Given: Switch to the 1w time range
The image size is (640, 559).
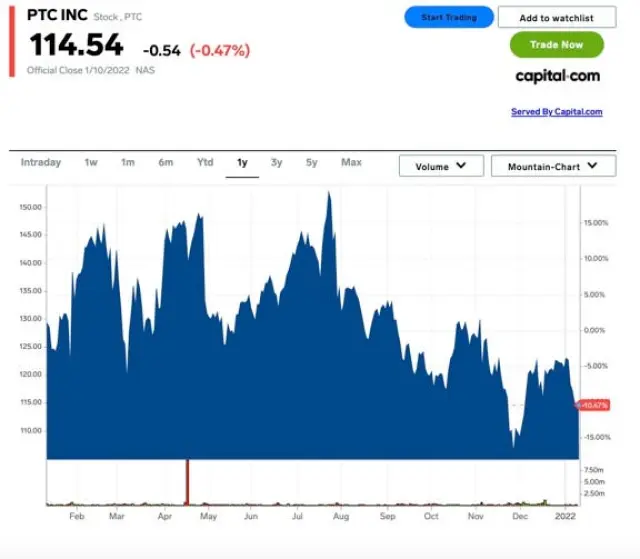Looking at the screenshot, I should (91, 163).
